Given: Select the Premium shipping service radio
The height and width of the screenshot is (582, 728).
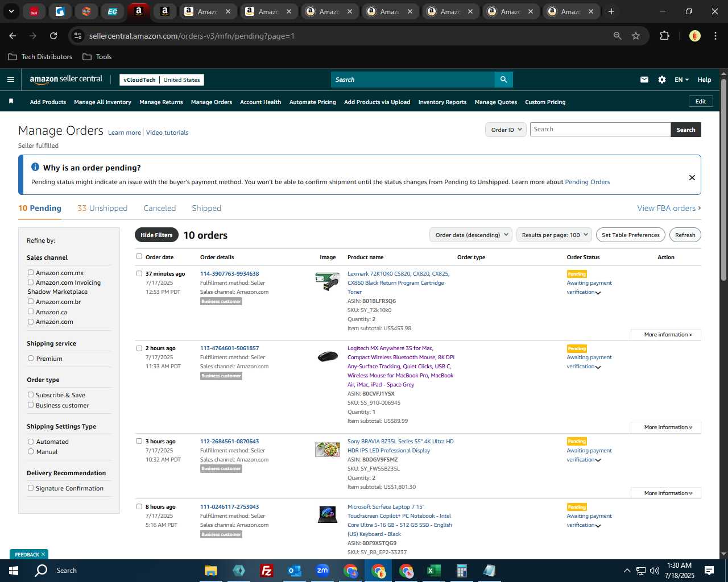Looking at the screenshot, I should pos(31,359).
